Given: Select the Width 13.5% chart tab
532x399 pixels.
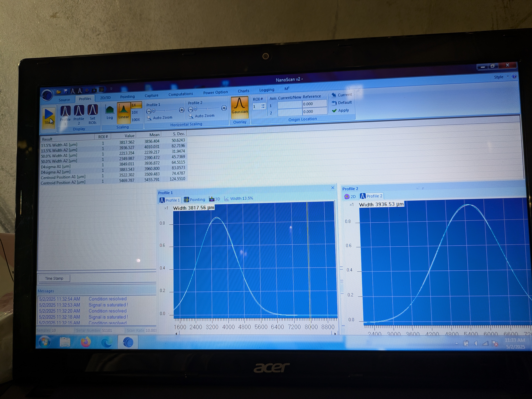Looking at the screenshot, I should (239, 198).
